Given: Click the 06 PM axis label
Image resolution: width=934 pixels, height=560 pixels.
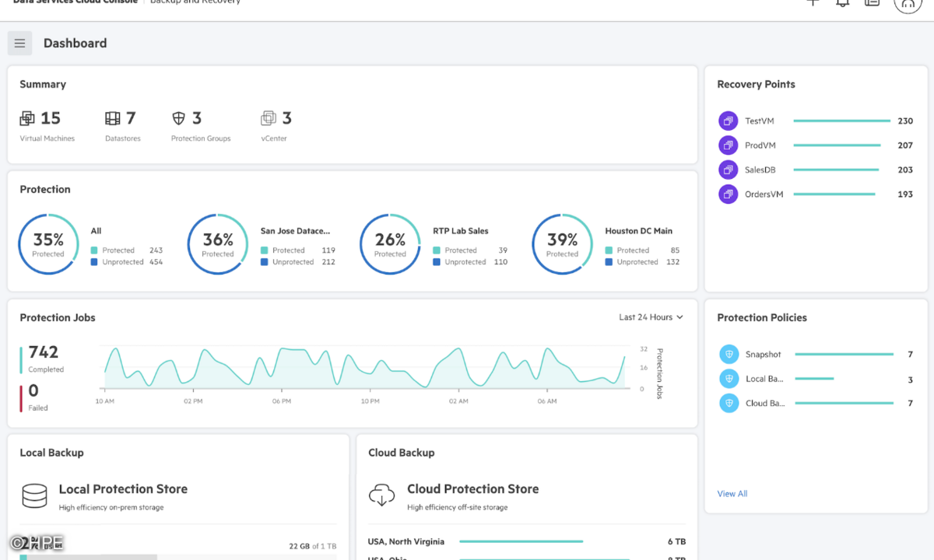Looking at the screenshot, I should coord(282,401).
